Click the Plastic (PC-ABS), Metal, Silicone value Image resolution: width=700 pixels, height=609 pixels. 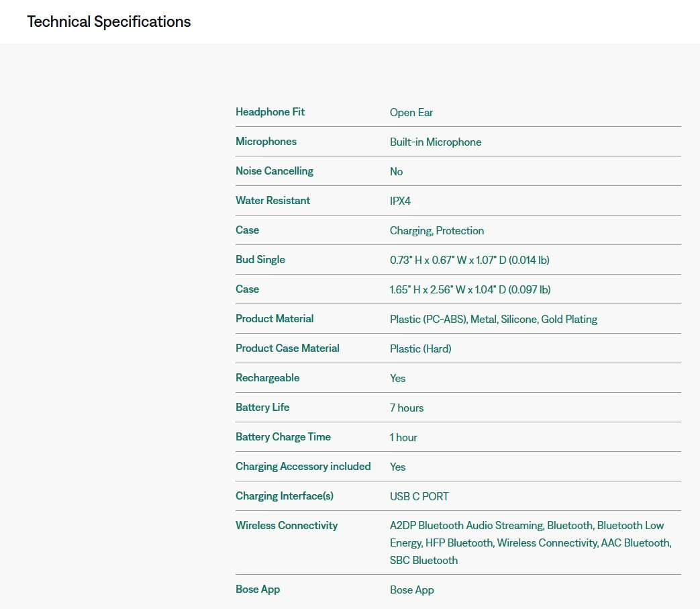493,319
